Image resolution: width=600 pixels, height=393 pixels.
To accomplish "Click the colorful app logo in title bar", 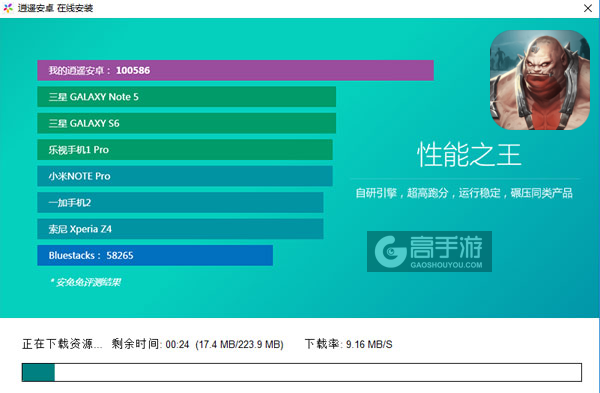I will [8, 8].
